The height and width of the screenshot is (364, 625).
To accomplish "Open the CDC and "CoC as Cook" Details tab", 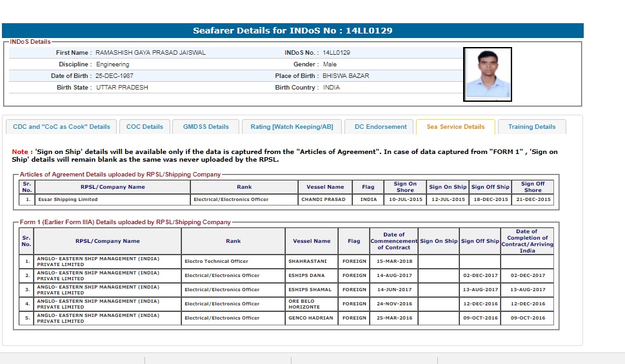I will 61,127.
